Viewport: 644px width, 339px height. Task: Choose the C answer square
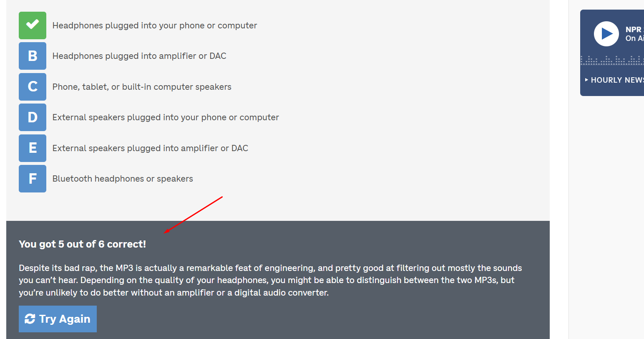(x=33, y=87)
